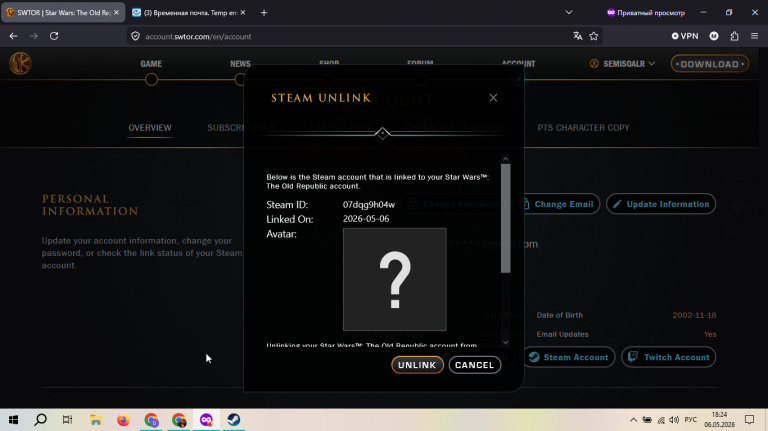Bookmark page with star icon

tap(594, 36)
